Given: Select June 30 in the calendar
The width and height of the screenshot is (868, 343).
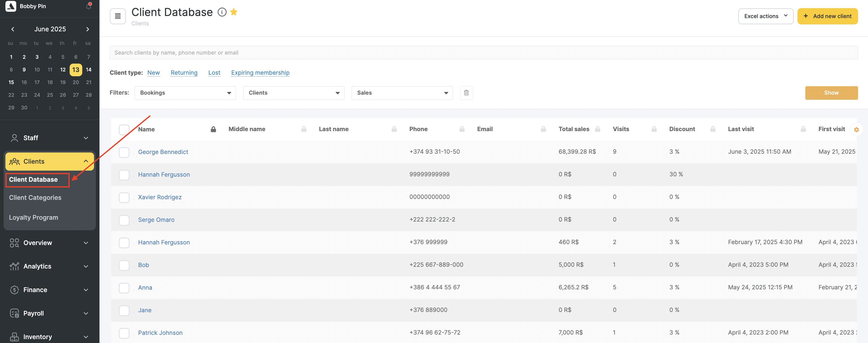Looking at the screenshot, I should tap(24, 108).
